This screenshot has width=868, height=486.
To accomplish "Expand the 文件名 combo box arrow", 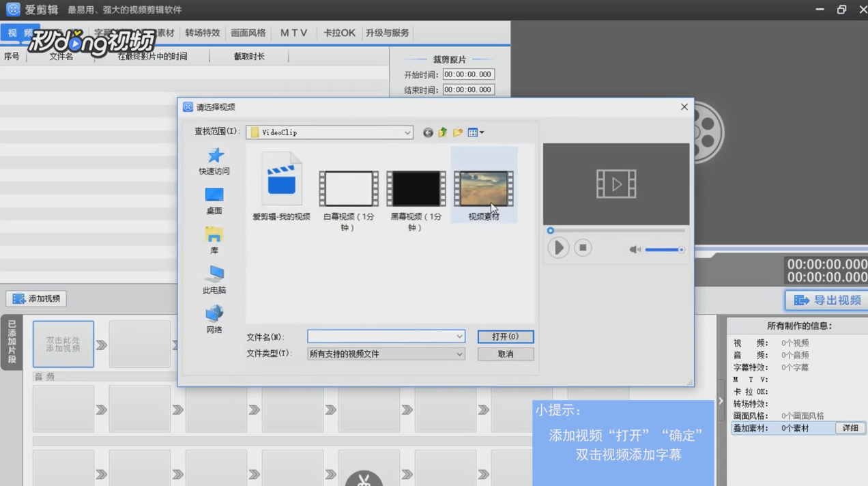I will (459, 337).
